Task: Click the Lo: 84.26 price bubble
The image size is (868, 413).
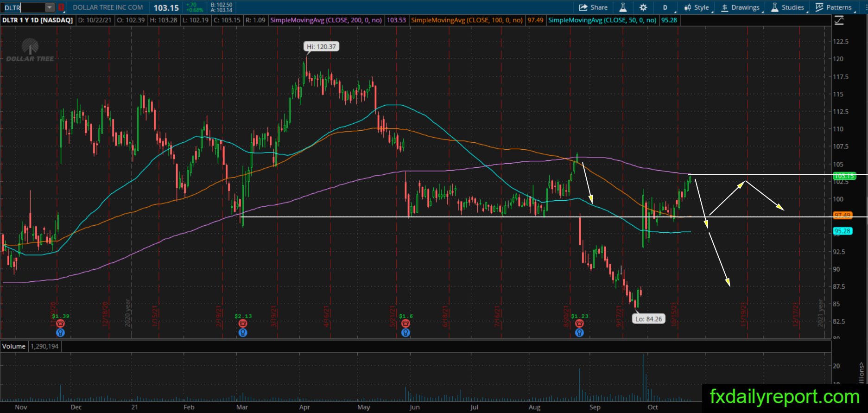Action: coord(649,319)
